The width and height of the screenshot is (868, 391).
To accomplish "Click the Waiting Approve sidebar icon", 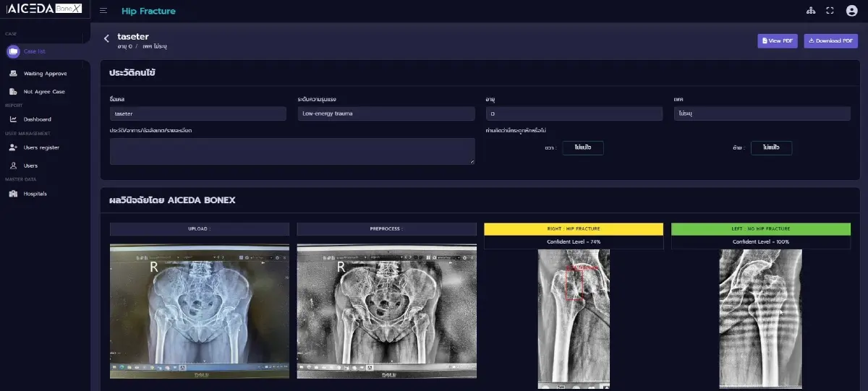I will tap(13, 73).
